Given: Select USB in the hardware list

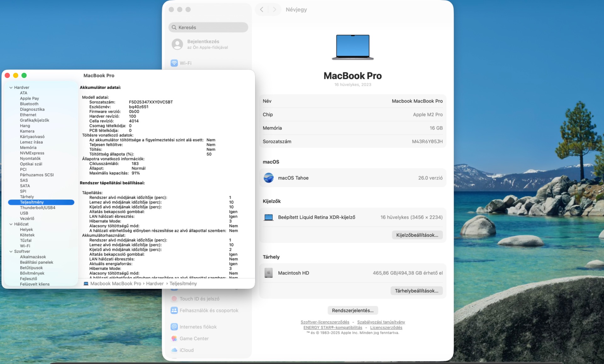Looking at the screenshot, I should pos(24,213).
